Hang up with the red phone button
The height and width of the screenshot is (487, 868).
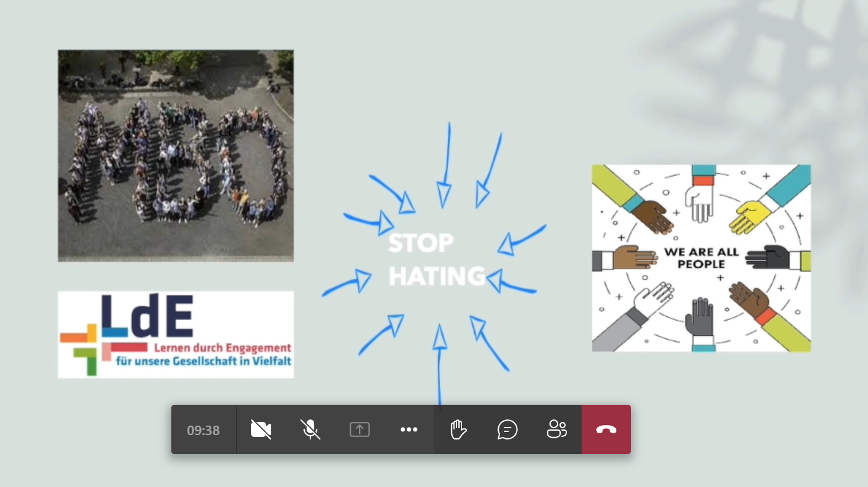tap(606, 429)
